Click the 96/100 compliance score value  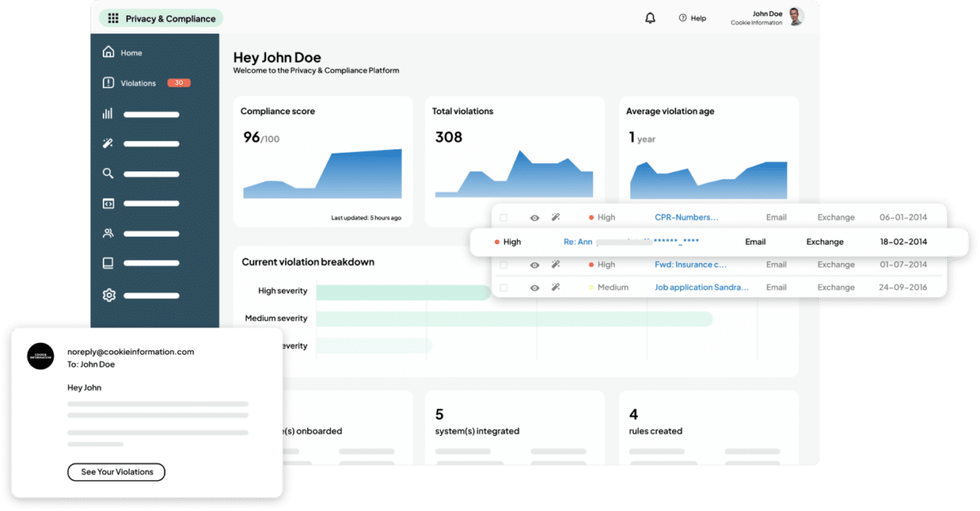coord(261,137)
